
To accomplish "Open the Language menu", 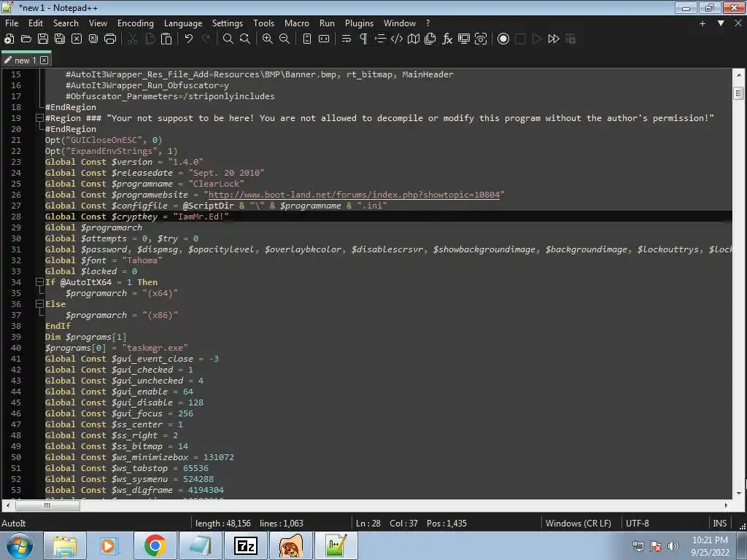I will click(183, 23).
